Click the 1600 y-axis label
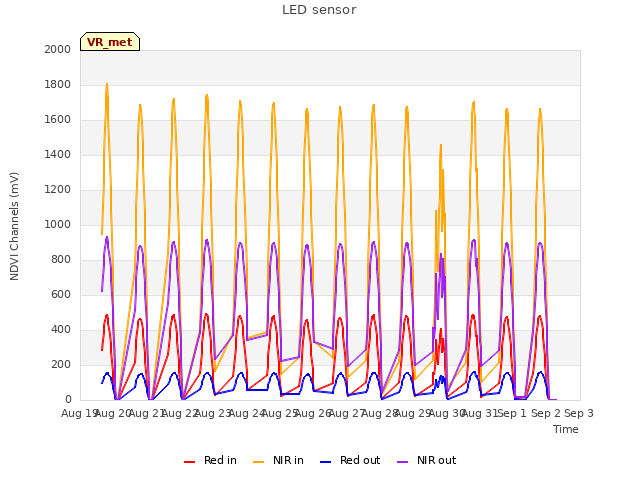640x480 pixels. pyautogui.click(x=58, y=120)
